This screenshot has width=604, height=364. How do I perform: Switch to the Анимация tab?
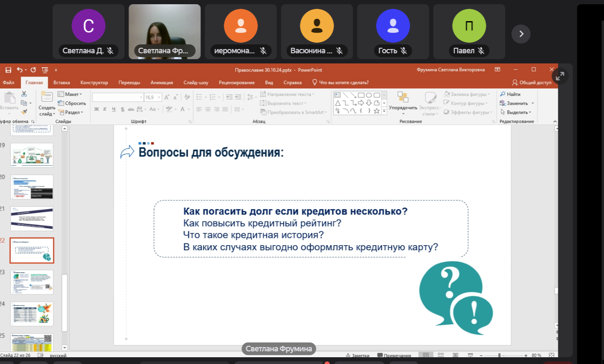tap(162, 82)
